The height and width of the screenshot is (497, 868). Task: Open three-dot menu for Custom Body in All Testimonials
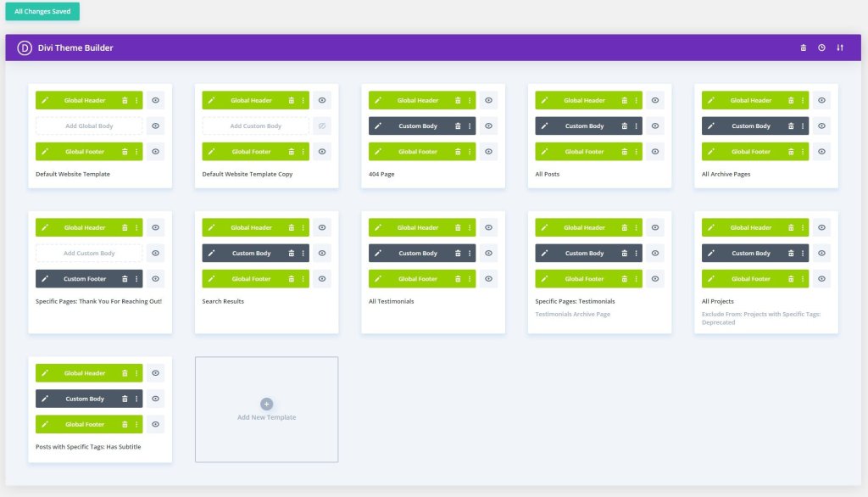tap(470, 254)
